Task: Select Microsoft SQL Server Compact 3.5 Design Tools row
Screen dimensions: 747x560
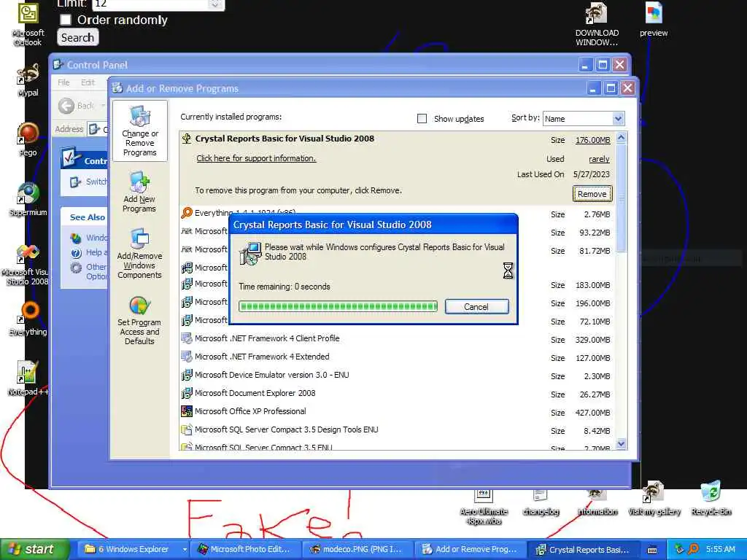Action: pyautogui.click(x=395, y=430)
